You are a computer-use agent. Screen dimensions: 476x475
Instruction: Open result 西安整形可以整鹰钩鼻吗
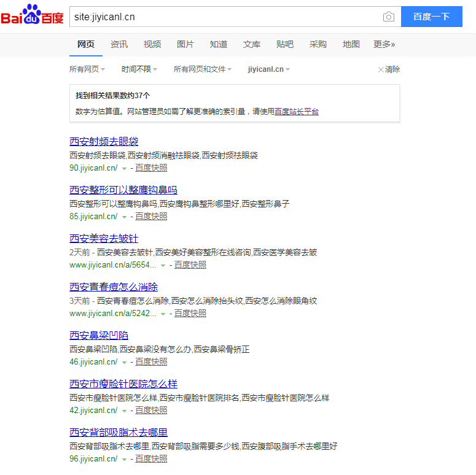pos(123,190)
